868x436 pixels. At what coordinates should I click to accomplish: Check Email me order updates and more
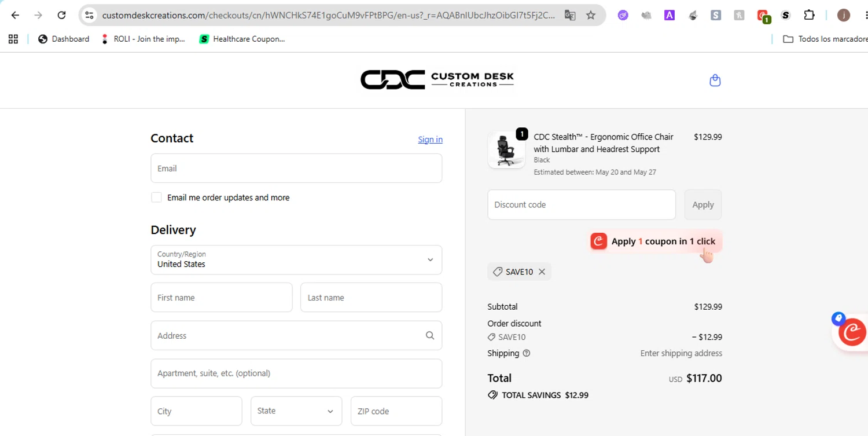point(156,197)
